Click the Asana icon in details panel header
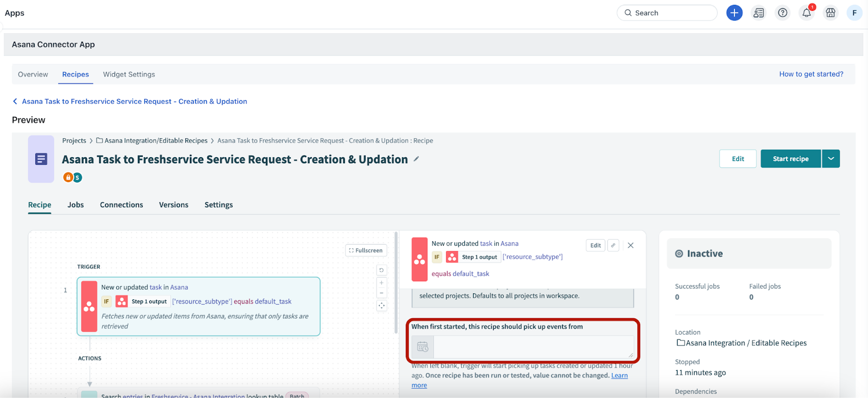The width and height of the screenshot is (868, 398). (419, 259)
